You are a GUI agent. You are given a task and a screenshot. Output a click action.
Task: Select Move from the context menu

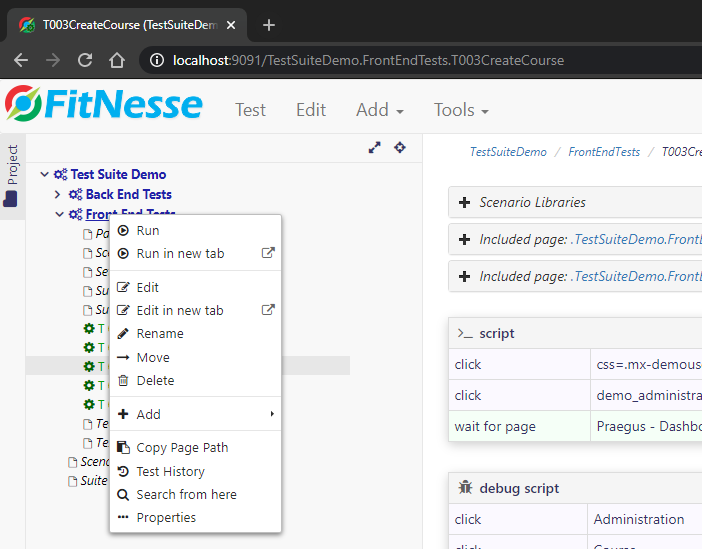pyautogui.click(x=195, y=357)
